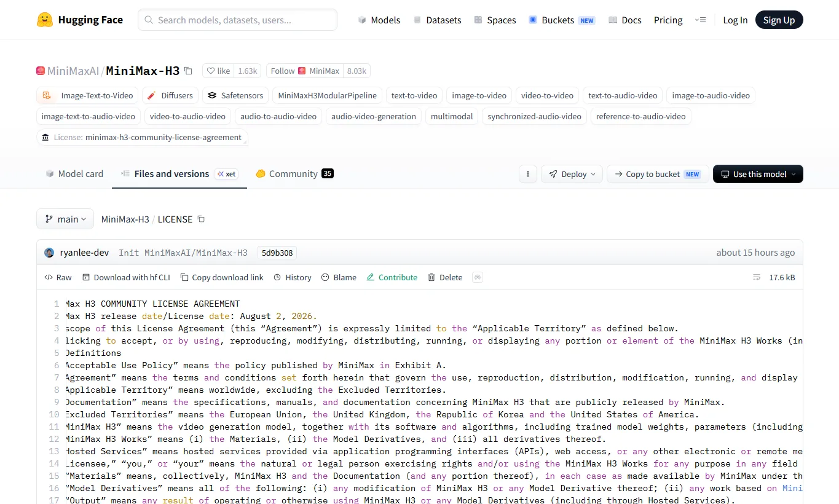Click the 17.6 kB file size

coord(782,277)
